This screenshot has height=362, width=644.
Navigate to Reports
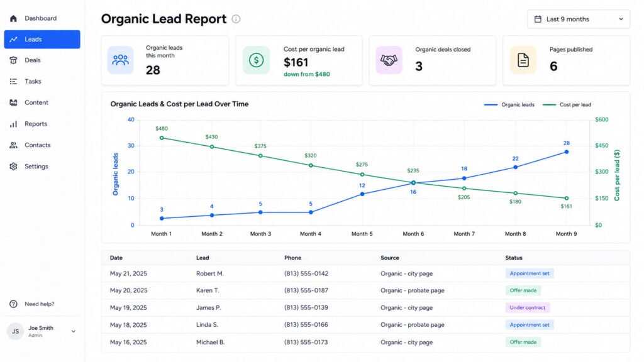pos(42,124)
